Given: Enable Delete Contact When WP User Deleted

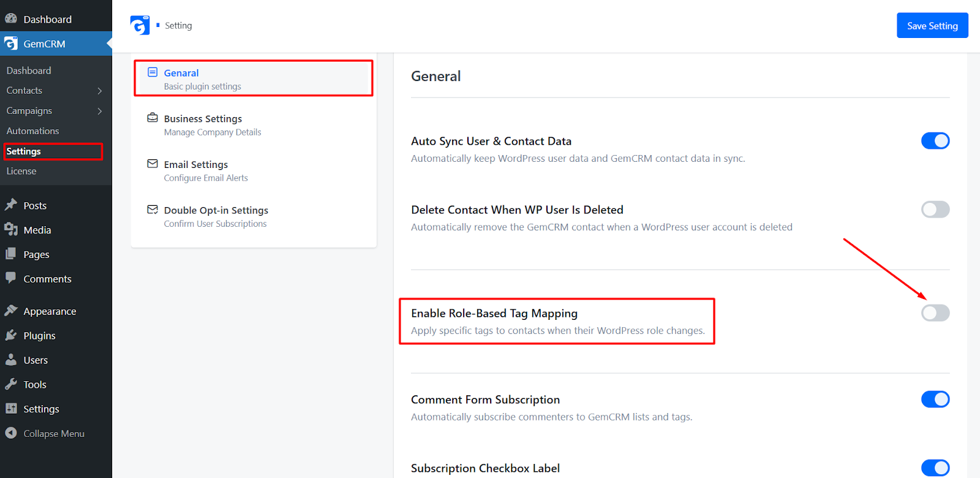Looking at the screenshot, I should (x=935, y=210).
